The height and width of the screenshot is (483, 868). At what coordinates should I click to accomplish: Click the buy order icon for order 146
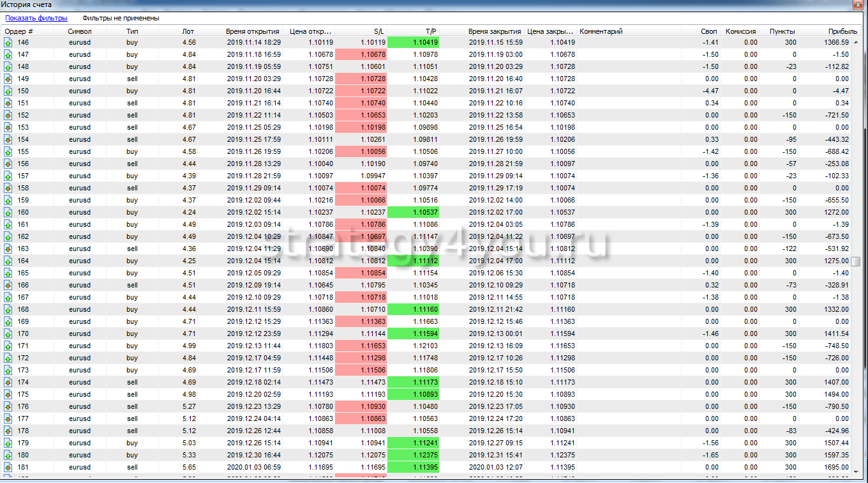click(8, 42)
